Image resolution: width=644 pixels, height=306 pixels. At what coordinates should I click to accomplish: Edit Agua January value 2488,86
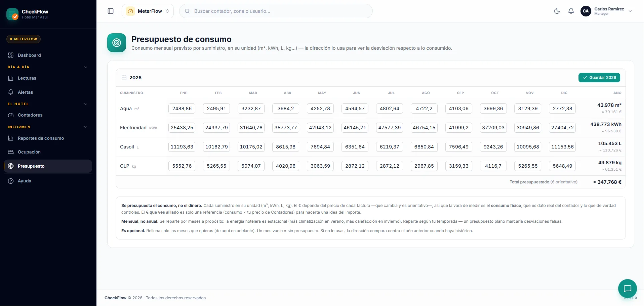182,108
